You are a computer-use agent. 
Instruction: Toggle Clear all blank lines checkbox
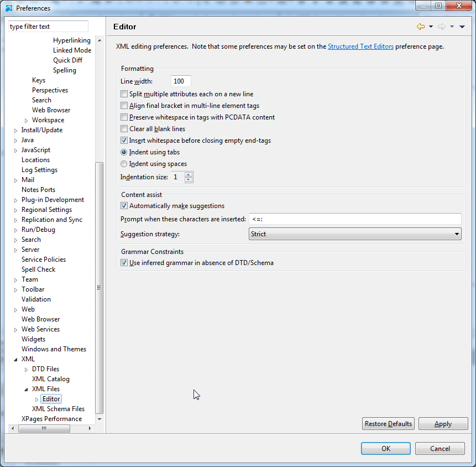click(x=124, y=129)
